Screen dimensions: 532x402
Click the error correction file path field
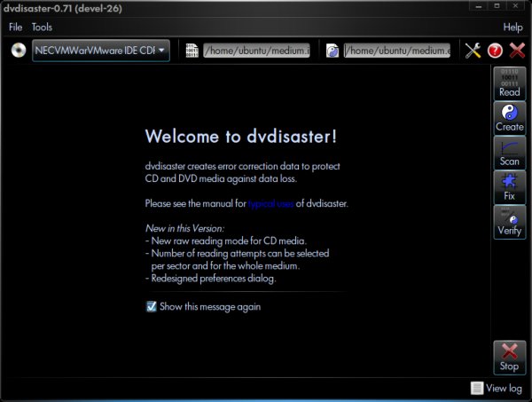[397, 51]
